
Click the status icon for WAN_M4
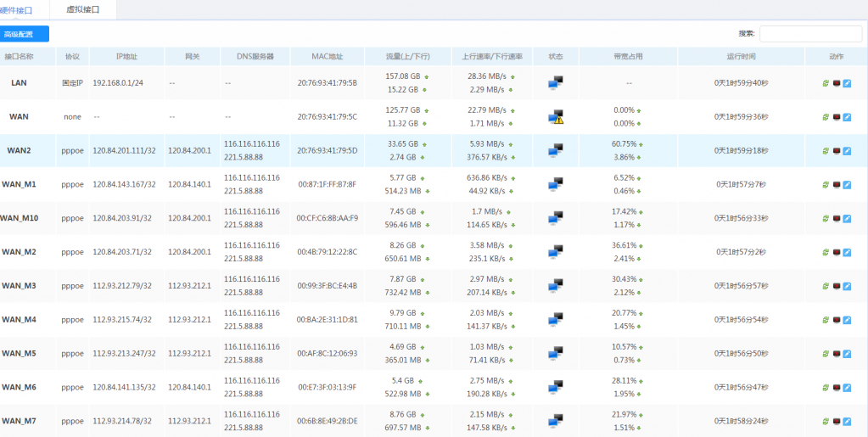pyautogui.click(x=556, y=319)
